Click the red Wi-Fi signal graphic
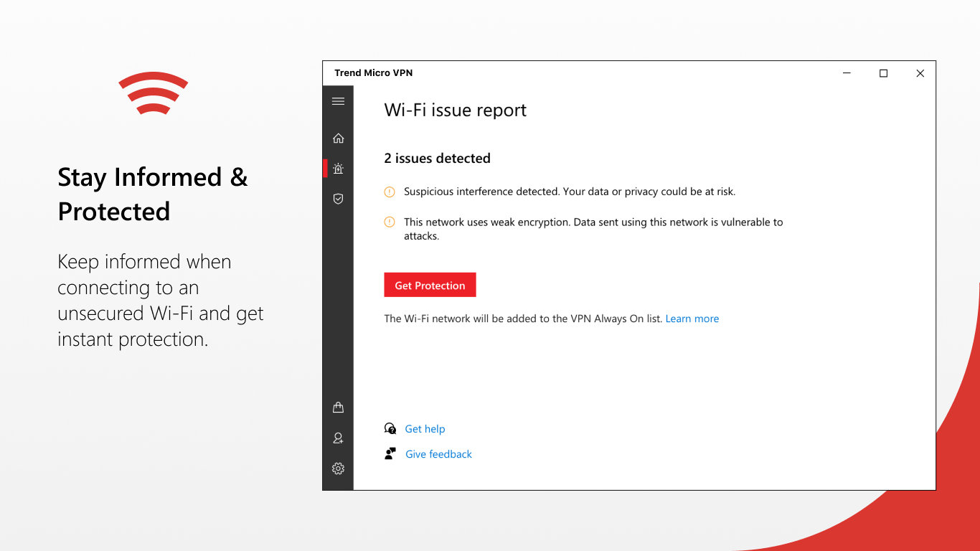980x551 pixels. click(x=153, y=92)
